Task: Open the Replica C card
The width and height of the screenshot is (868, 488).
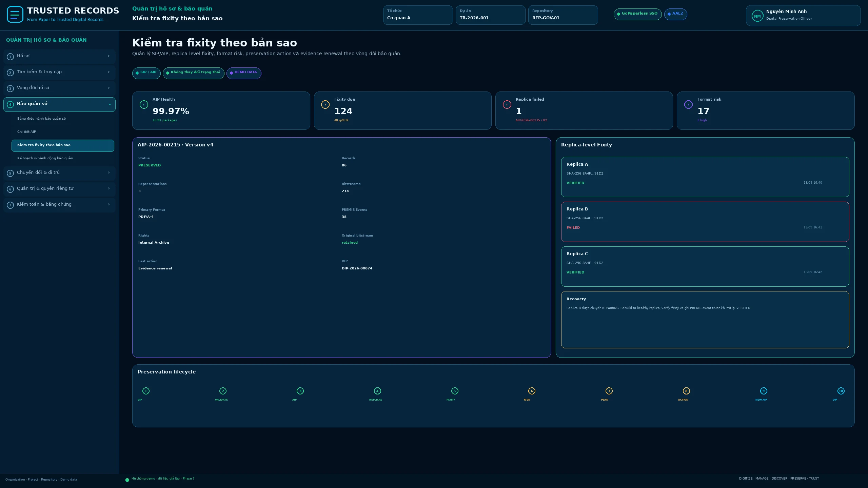Action: (x=705, y=266)
